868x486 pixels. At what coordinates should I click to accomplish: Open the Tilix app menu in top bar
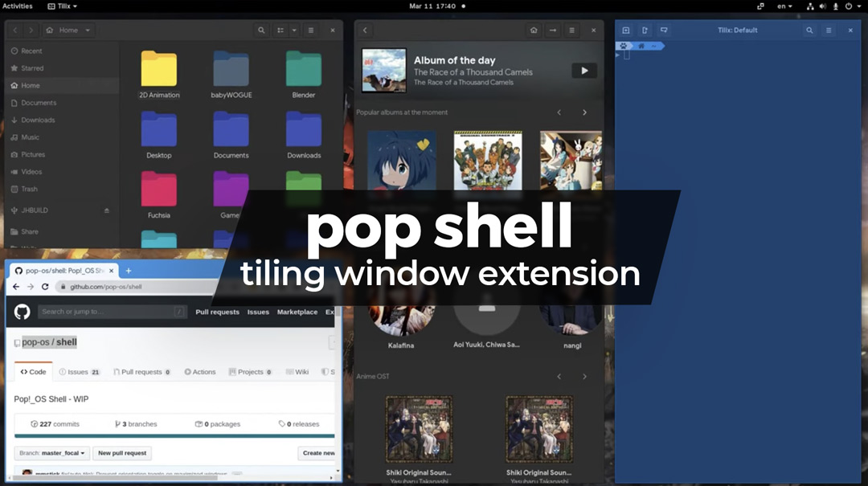pos(63,6)
